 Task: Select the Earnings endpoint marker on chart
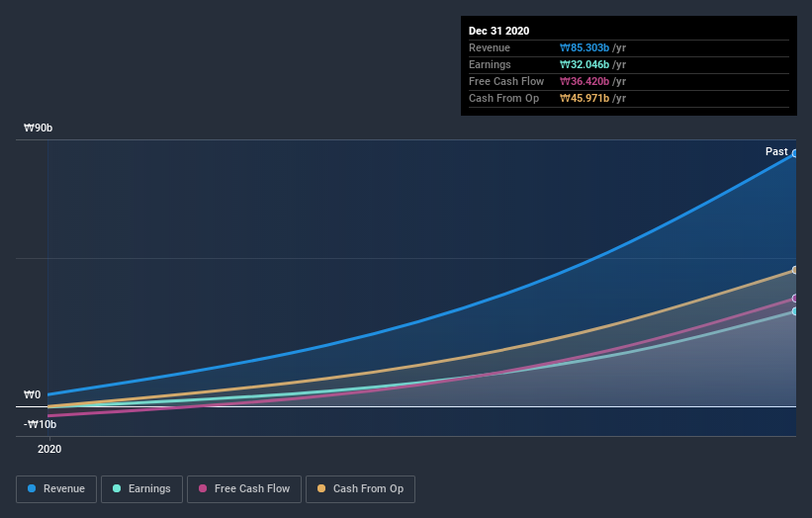(794, 311)
